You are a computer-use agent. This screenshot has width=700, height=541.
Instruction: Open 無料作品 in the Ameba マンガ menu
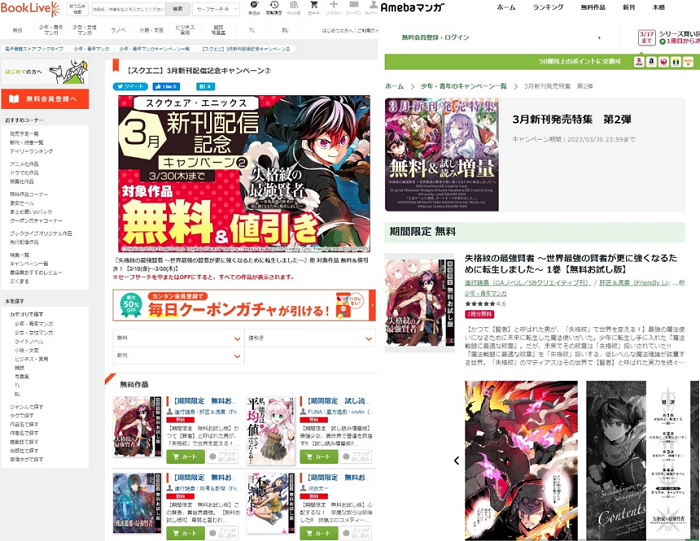coord(593,7)
